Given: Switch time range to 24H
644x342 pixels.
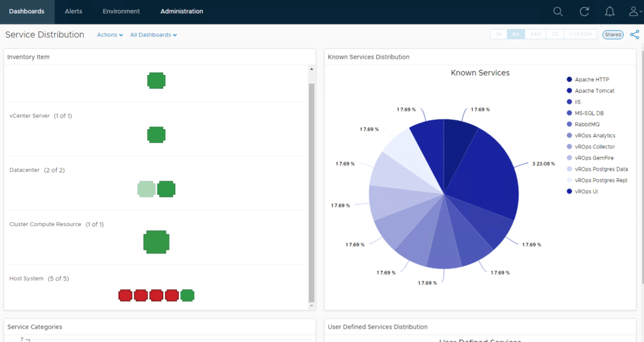Looking at the screenshot, I should click(535, 35).
